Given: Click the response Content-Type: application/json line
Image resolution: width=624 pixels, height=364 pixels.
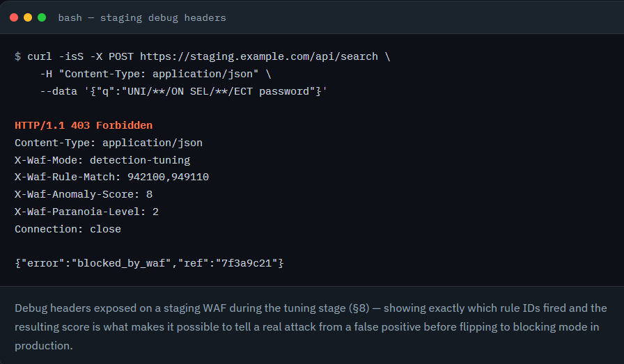Looking at the screenshot, I should pyautogui.click(x=109, y=143).
